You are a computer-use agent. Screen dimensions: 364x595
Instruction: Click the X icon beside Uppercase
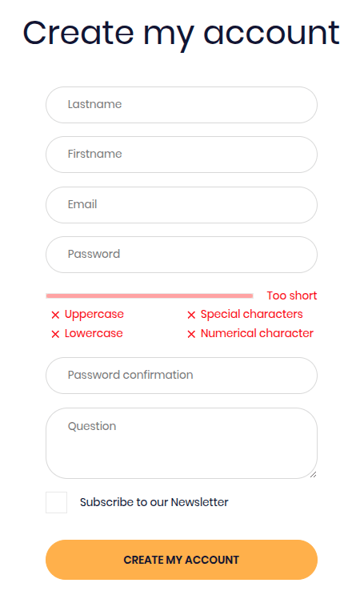click(55, 315)
